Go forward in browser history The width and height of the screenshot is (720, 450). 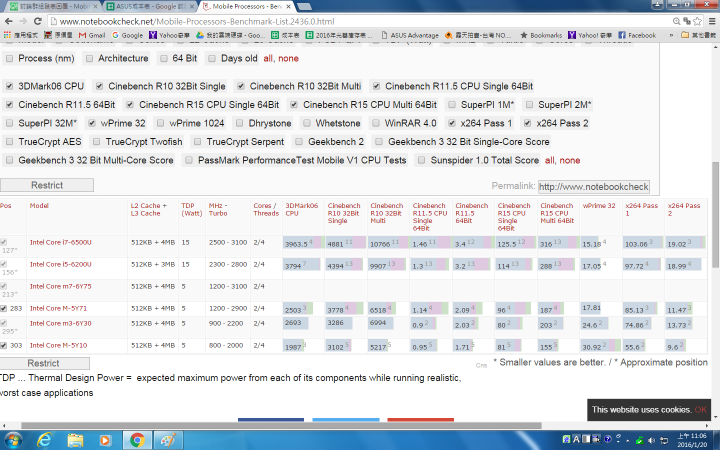(23, 21)
